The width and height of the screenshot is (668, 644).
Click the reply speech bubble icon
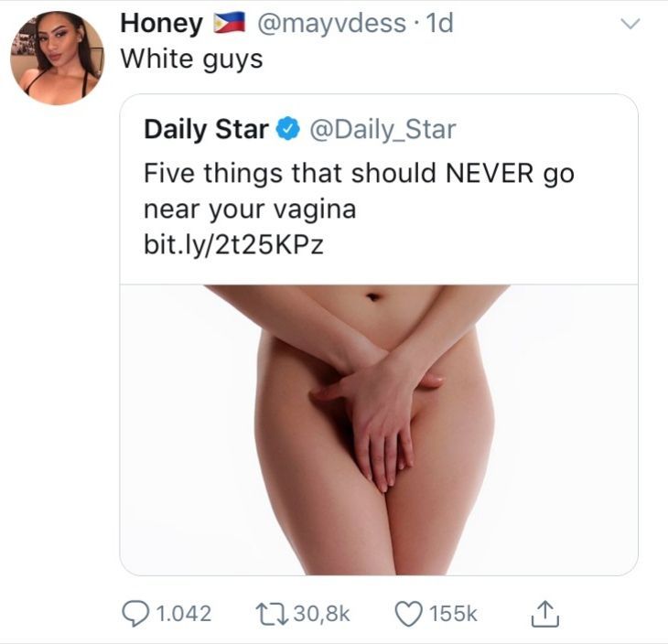coord(134,613)
